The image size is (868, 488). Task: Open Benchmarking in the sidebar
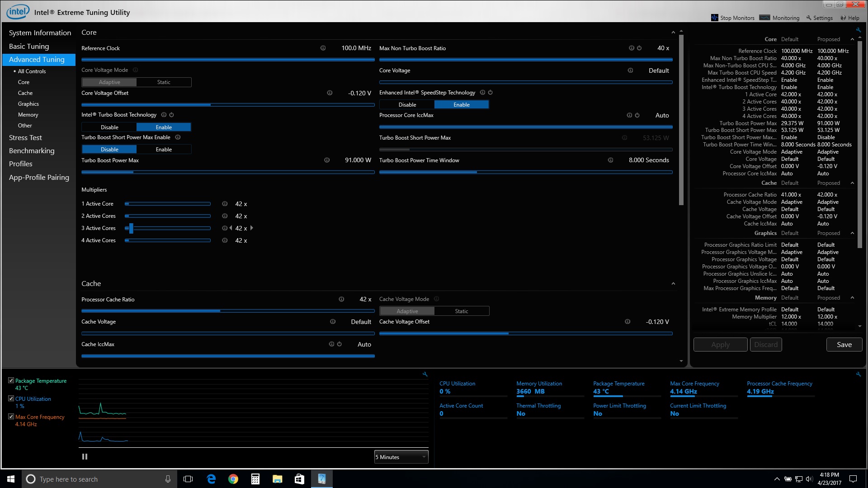32,150
